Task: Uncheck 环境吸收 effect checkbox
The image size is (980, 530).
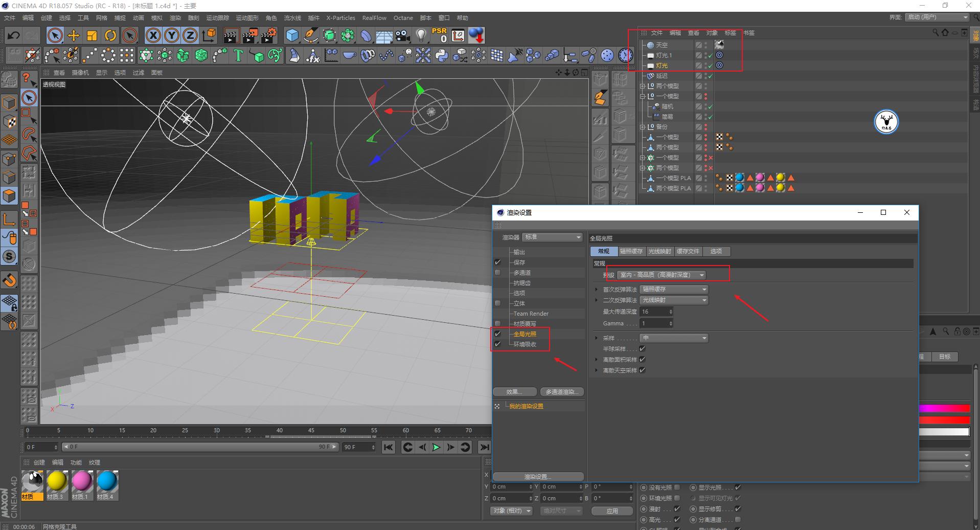Action: [497, 344]
